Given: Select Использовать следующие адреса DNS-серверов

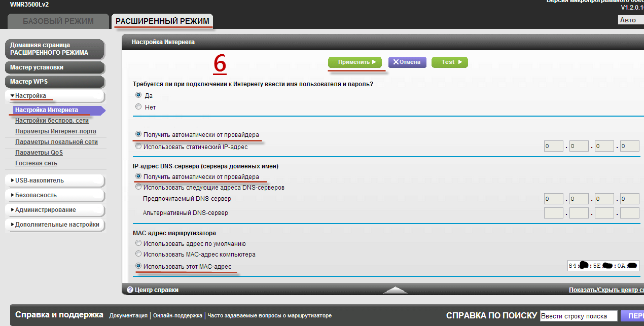Looking at the screenshot, I should [x=138, y=187].
